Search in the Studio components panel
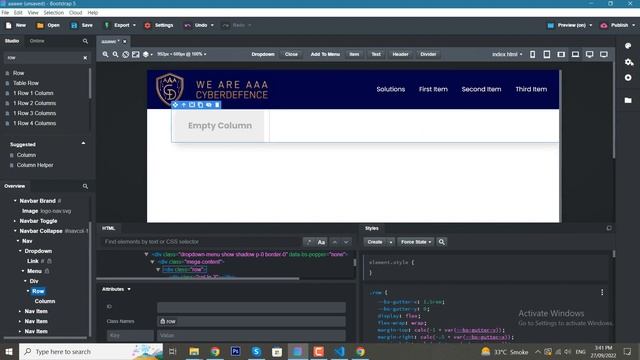This screenshot has height=360, width=640. [85, 41]
